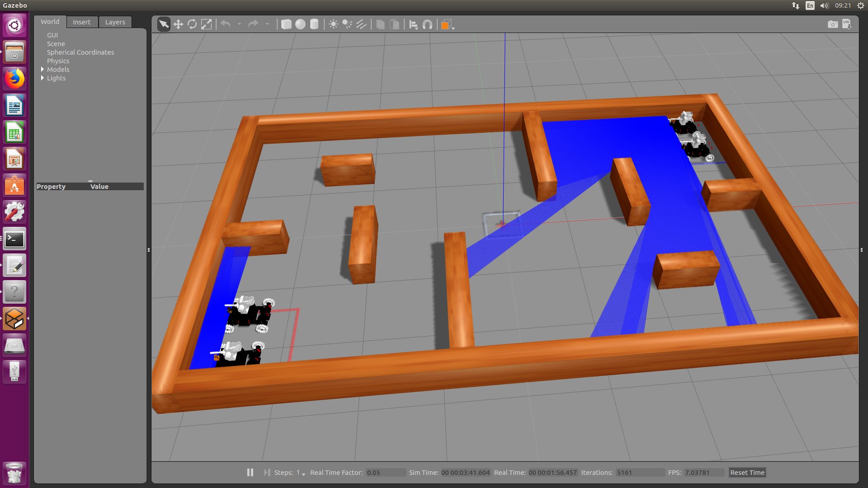
Task: Select Spherical Coordinates tree item
Action: click(80, 52)
